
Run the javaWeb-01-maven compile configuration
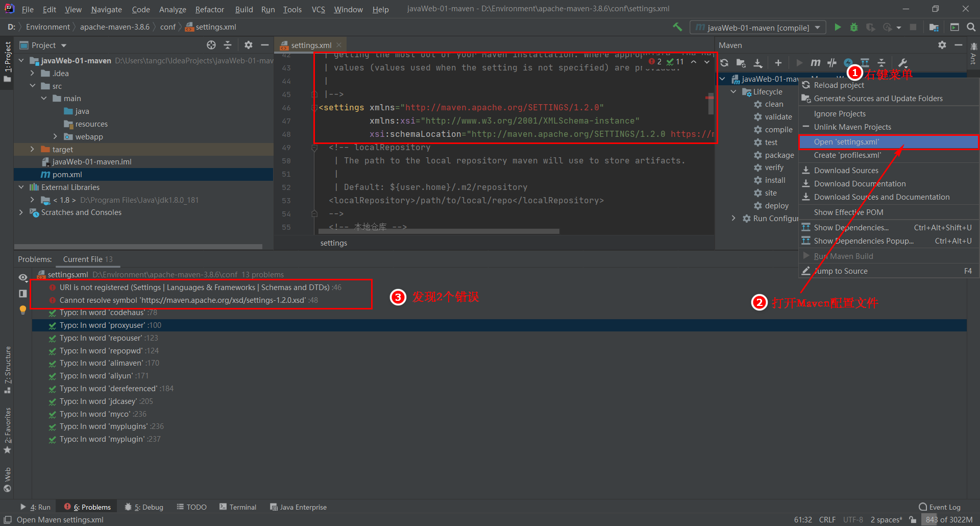pos(838,27)
